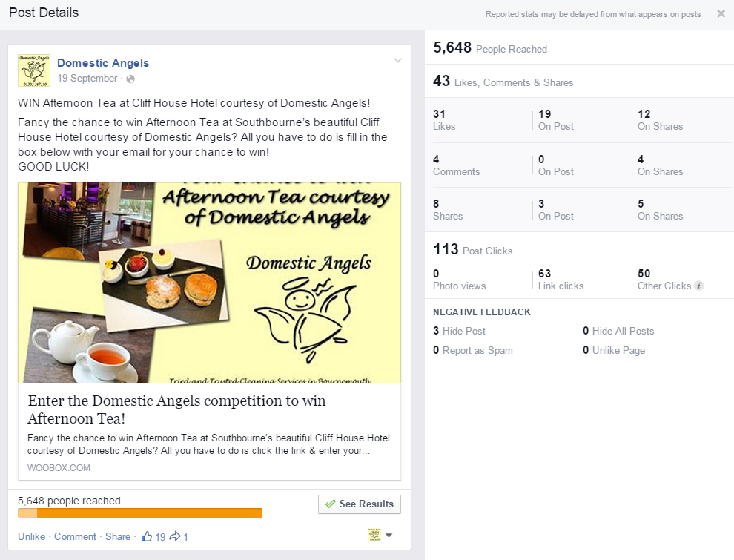734x560 pixels.
Task: Click the Comment link under post
Action: [75, 536]
